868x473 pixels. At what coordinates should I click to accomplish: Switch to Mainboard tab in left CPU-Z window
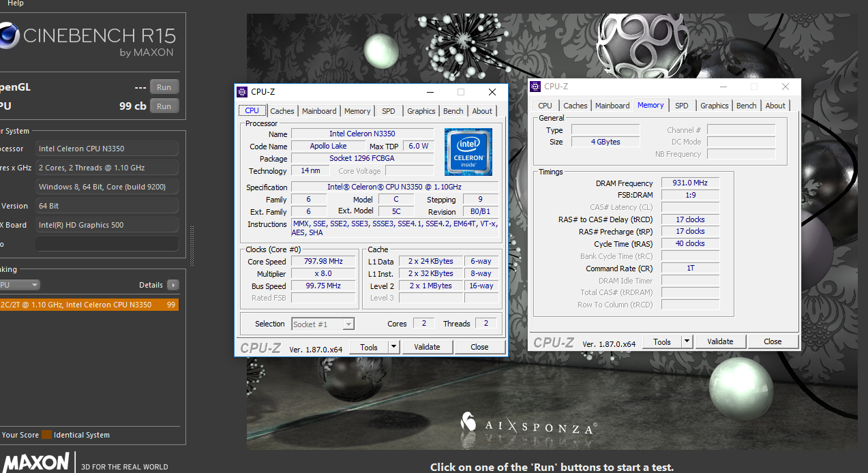(319, 111)
